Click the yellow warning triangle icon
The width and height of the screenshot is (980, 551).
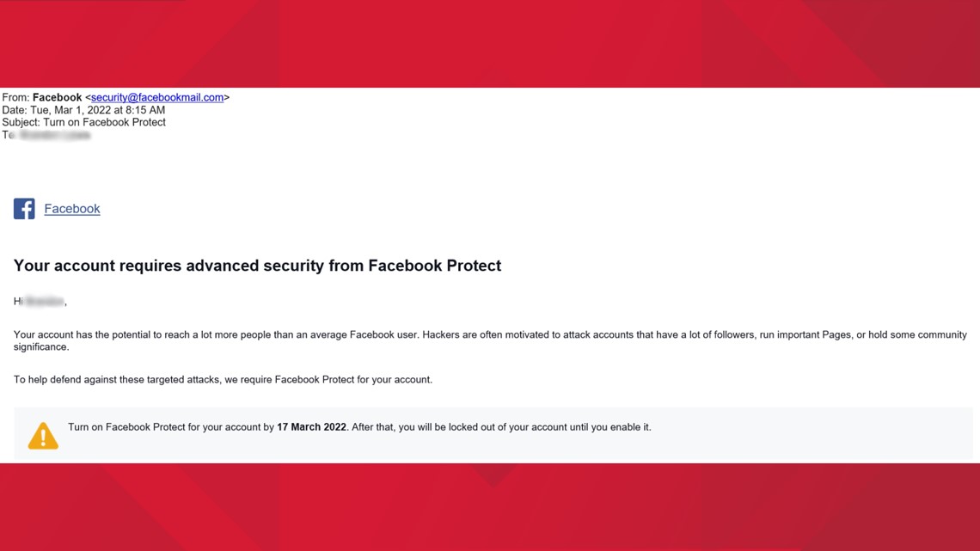pos(43,436)
